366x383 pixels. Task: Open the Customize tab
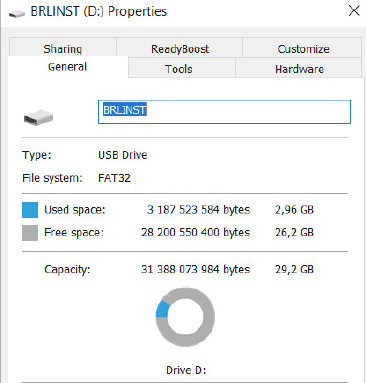point(303,49)
